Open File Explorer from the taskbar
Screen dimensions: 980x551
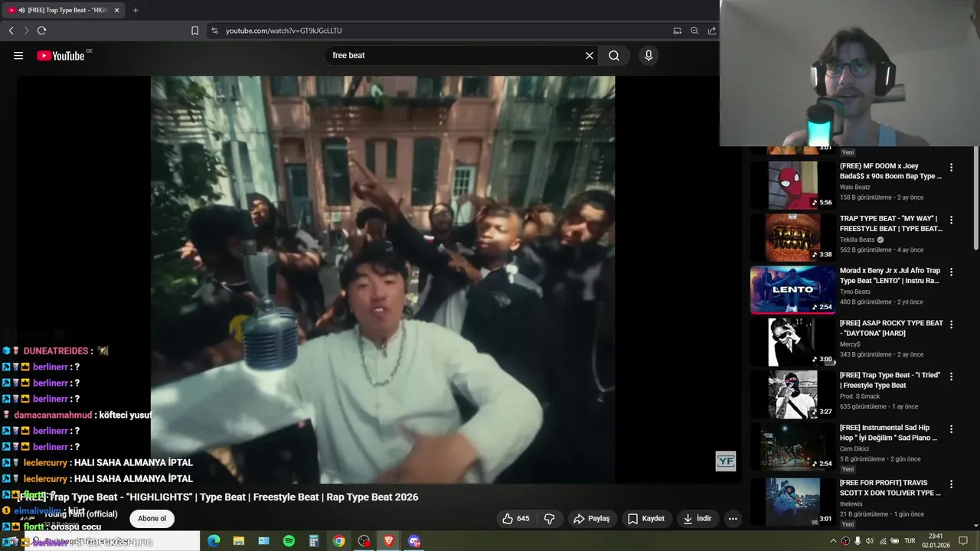coord(239,541)
